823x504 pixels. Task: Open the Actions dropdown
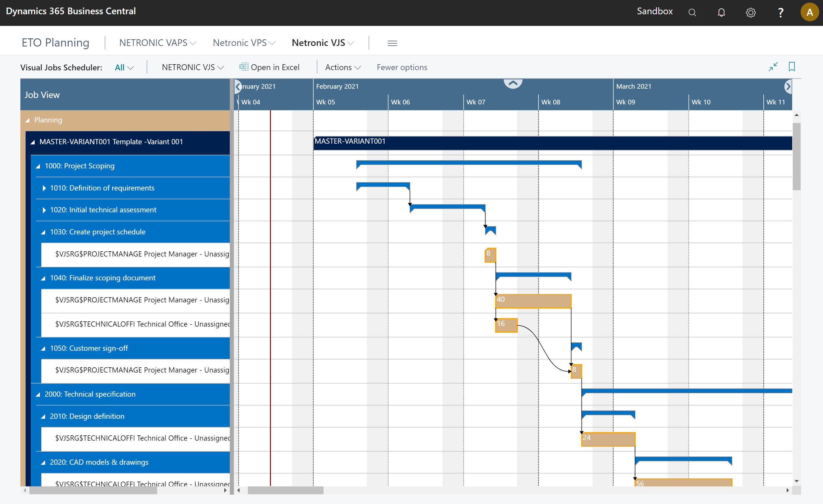342,67
